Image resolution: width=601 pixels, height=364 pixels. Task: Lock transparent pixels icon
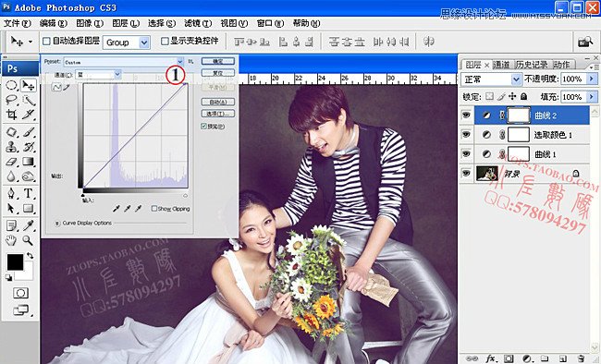coord(489,97)
